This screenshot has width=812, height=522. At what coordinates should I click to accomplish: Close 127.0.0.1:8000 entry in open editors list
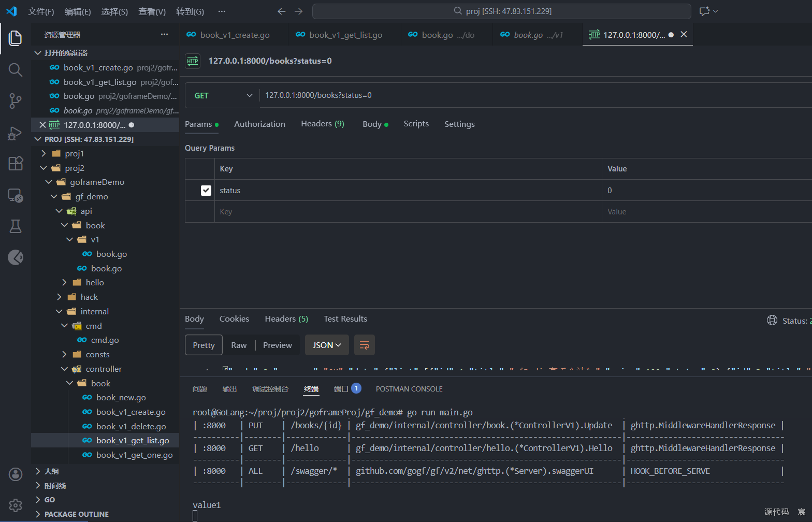pyautogui.click(x=42, y=125)
